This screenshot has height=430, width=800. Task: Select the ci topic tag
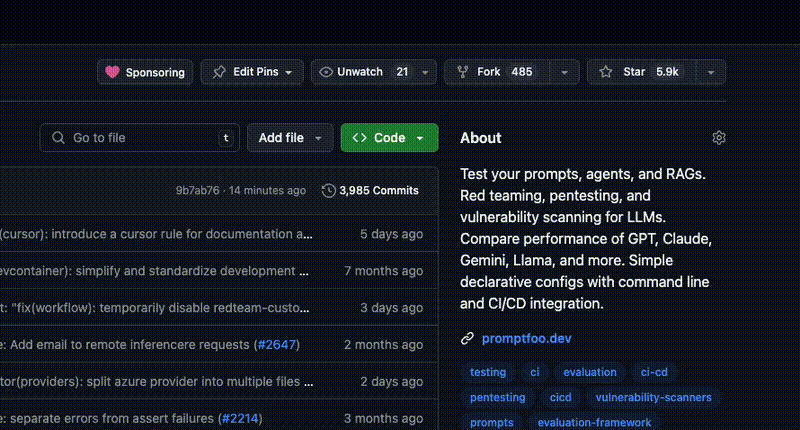[535, 372]
